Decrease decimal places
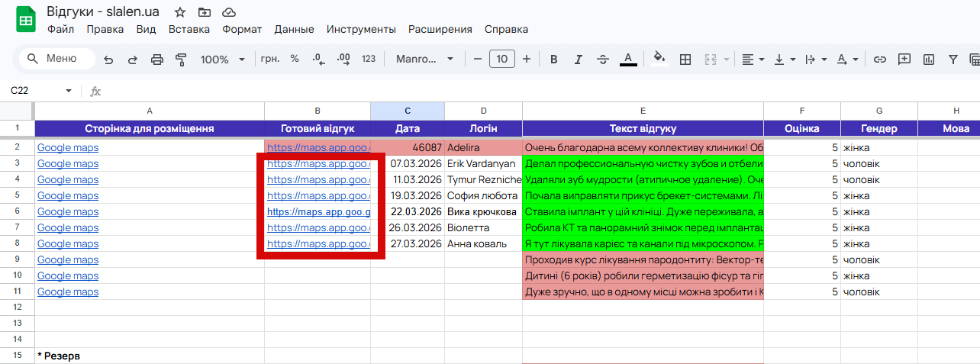 (x=318, y=59)
